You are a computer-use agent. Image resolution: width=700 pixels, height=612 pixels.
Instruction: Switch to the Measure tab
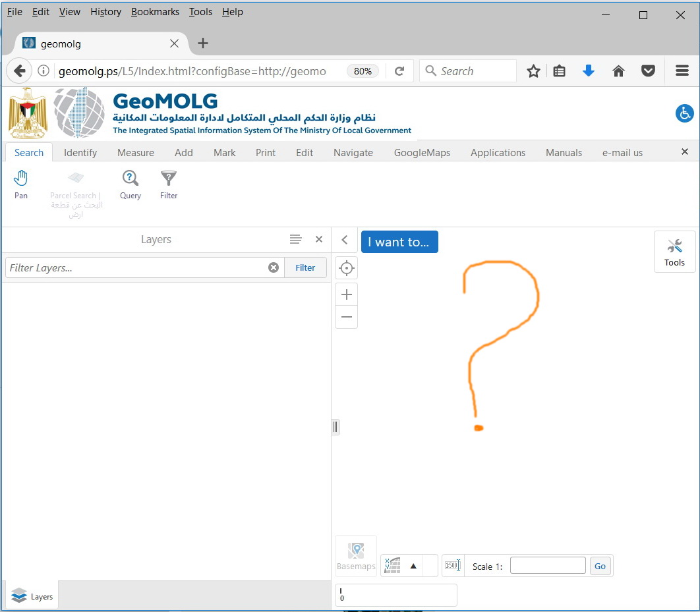tap(136, 153)
